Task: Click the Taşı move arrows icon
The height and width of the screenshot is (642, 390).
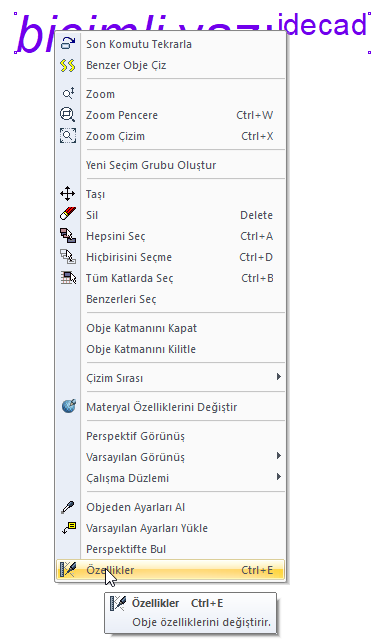Action: point(68,194)
